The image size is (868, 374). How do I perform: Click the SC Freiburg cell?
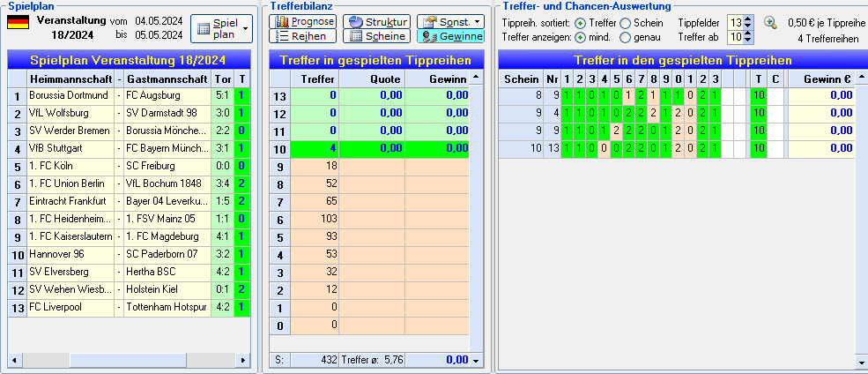[x=167, y=166]
